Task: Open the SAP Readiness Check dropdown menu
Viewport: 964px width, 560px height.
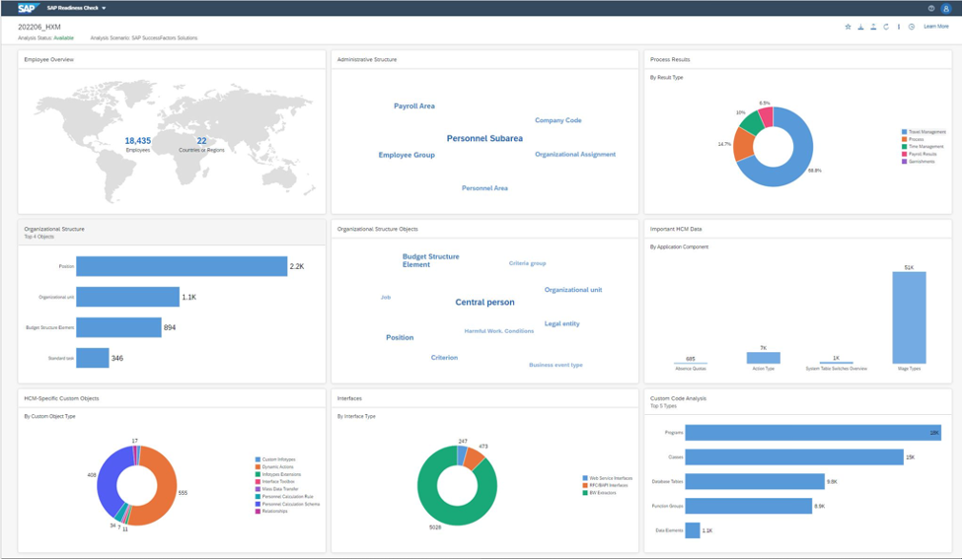Action: coord(76,8)
